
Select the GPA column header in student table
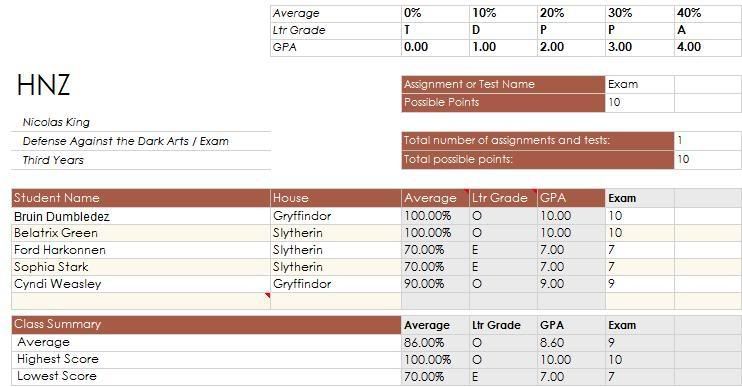(x=571, y=198)
